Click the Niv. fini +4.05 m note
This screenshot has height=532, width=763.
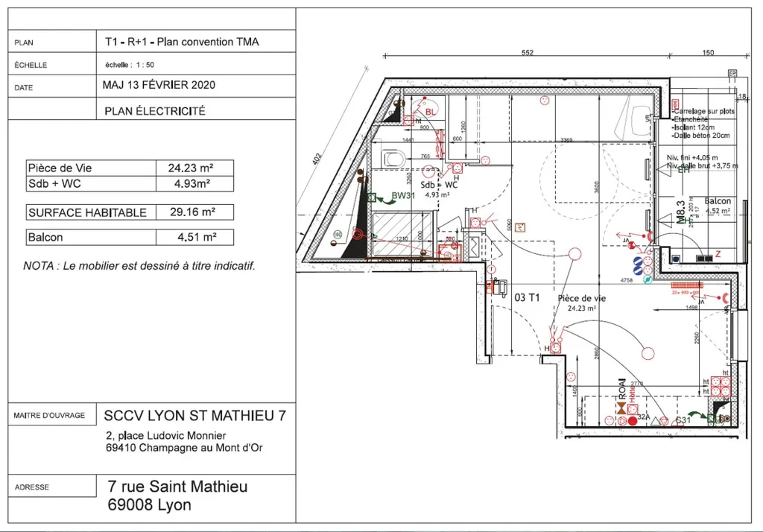(692, 158)
